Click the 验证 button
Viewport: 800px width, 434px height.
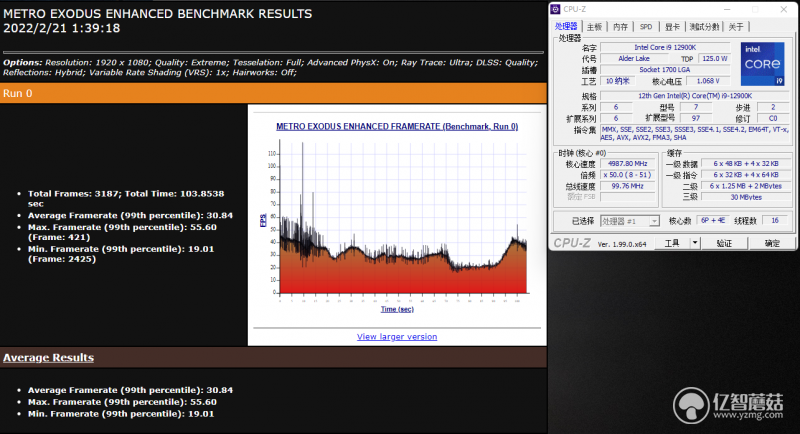(x=724, y=243)
